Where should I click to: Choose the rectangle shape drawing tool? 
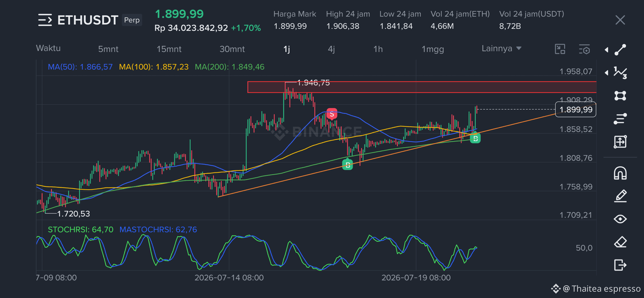[x=620, y=96]
